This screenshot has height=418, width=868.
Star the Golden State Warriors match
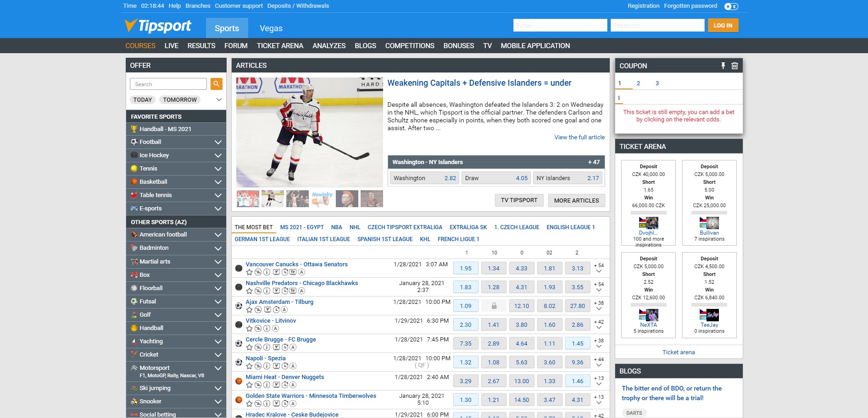pyautogui.click(x=249, y=404)
